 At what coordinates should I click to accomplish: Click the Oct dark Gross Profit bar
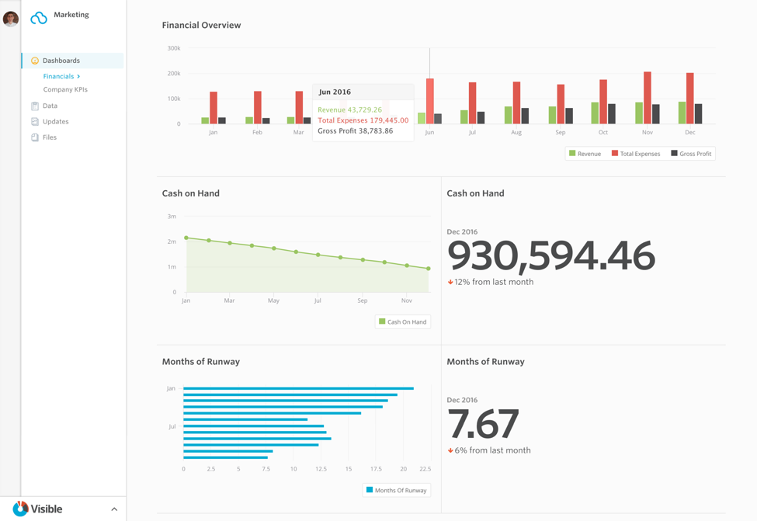click(612, 113)
